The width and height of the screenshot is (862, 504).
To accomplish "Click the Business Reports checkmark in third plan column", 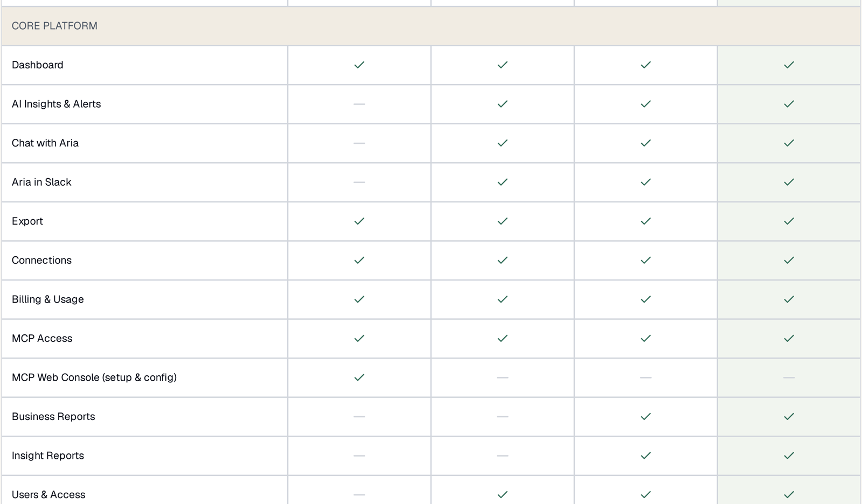I will click(646, 416).
